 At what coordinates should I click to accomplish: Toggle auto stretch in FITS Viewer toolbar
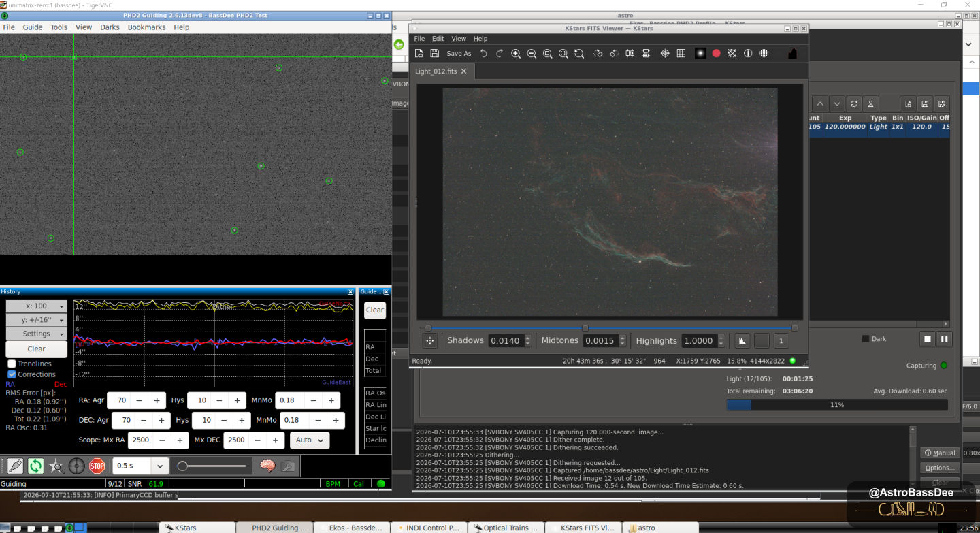[700, 53]
